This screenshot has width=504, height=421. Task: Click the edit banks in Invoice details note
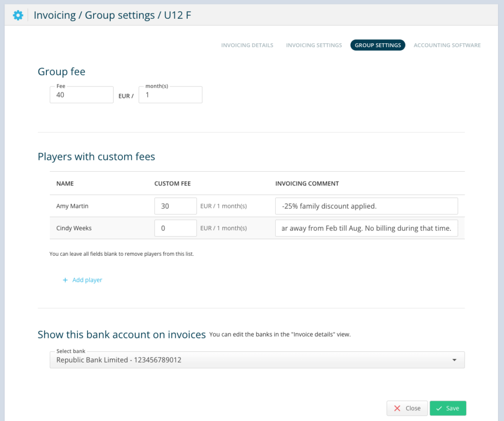pos(280,334)
